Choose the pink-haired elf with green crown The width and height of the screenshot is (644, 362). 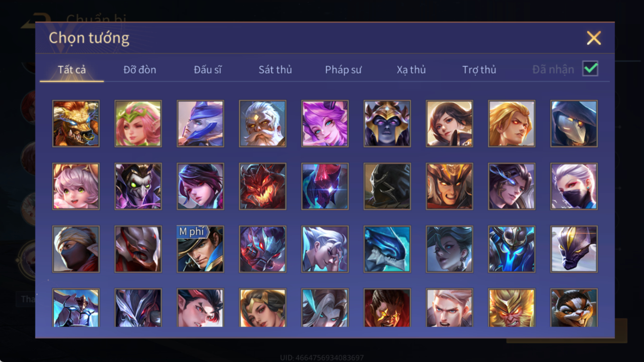coord(138,124)
